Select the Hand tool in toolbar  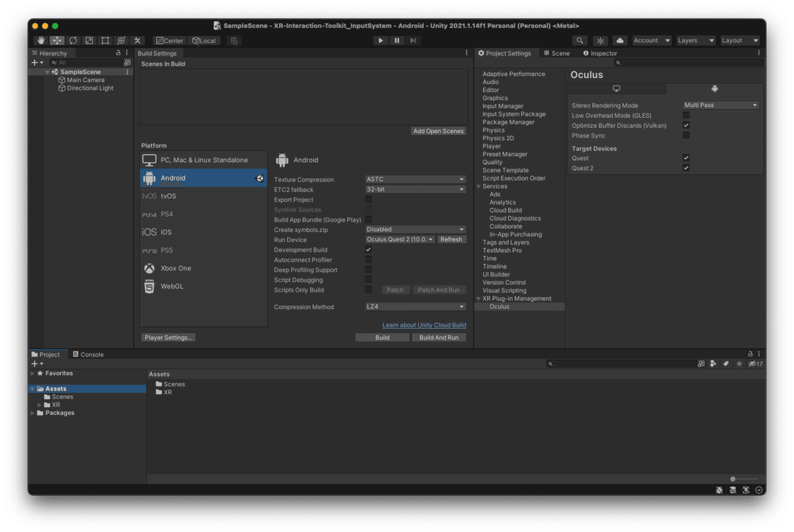41,40
